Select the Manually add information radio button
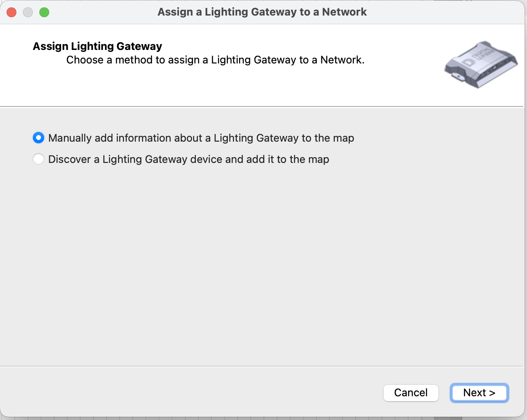 click(x=39, y=138)
